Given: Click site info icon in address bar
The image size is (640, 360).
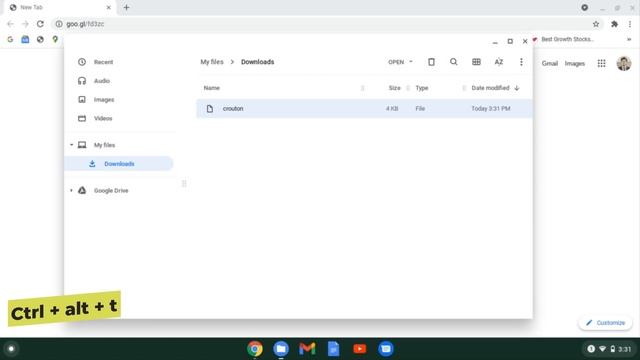Looking at the screenshot, I should (x=59, y=24).
